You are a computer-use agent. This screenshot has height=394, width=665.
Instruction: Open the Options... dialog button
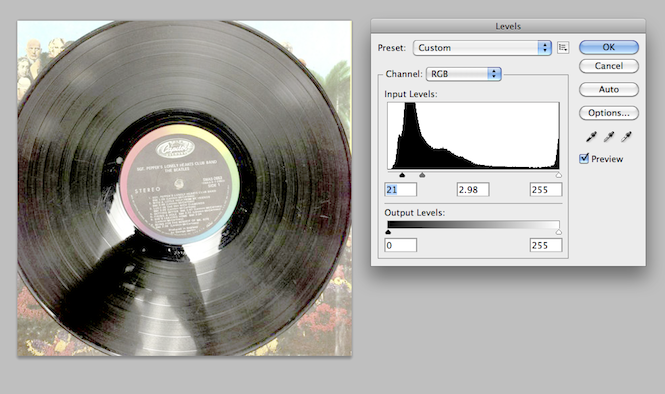click(609, 113)
